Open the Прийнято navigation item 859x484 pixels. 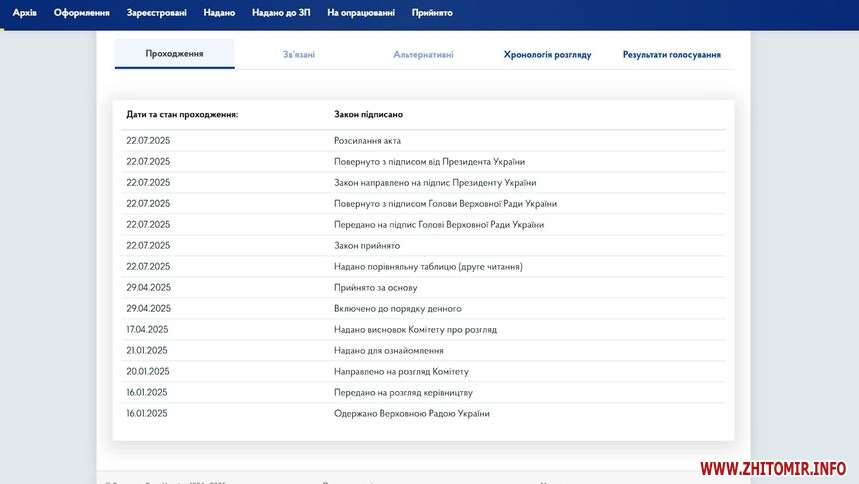click(x=432, y=13)
